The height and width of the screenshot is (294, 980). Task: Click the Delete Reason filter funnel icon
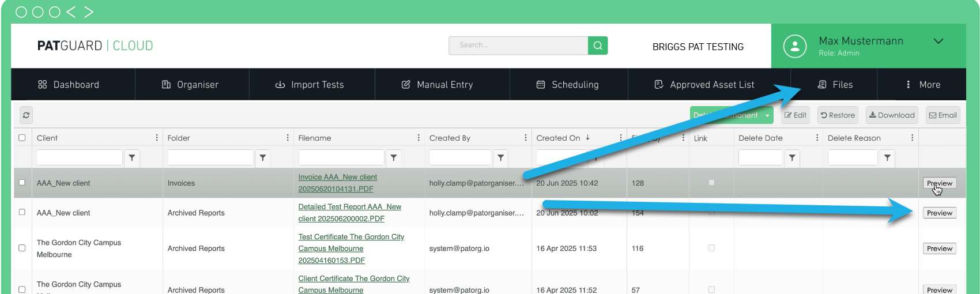coord(888,157)
